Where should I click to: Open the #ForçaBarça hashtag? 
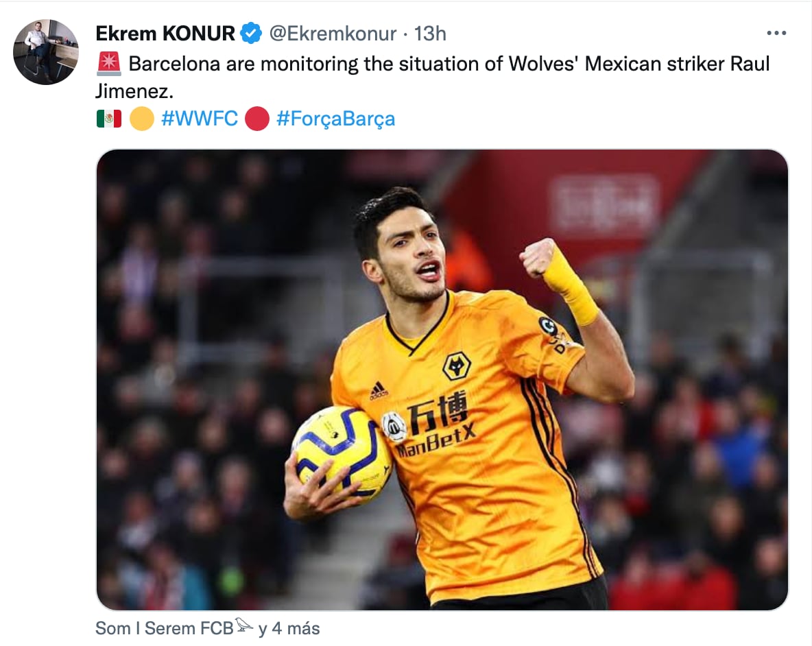pyautogui.click(x=335, y=119)
